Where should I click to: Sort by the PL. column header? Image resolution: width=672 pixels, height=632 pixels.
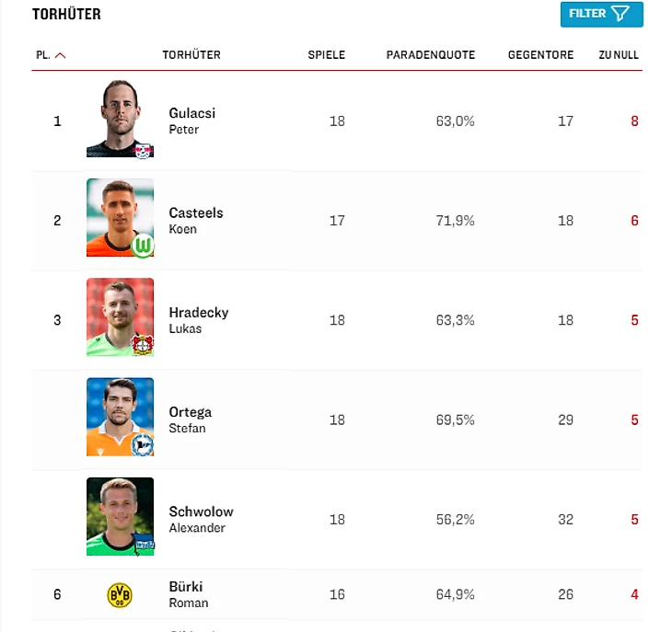pyautogui.click(x=43, y=55)
